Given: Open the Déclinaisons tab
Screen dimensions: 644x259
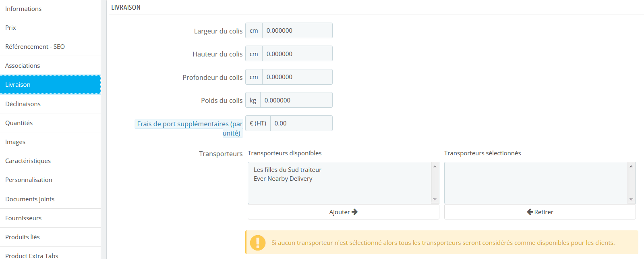Looking at the screenshot, I should pyautogui.click(x=23, y=104).
